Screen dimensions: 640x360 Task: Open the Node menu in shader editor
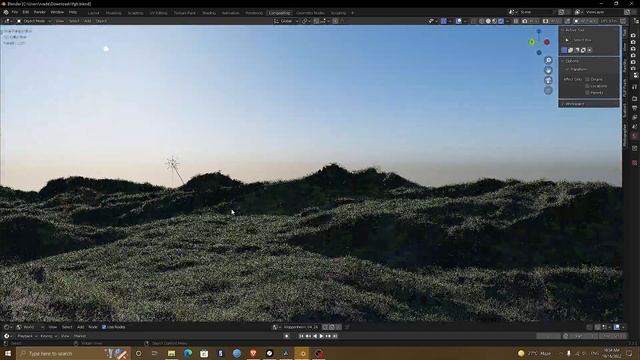click(93, 327)
